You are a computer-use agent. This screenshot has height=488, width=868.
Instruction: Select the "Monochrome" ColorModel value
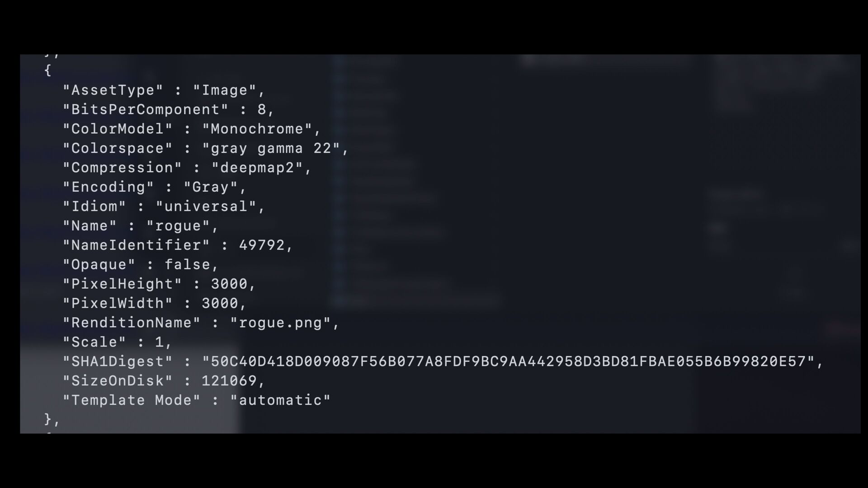tap(257, 129)
